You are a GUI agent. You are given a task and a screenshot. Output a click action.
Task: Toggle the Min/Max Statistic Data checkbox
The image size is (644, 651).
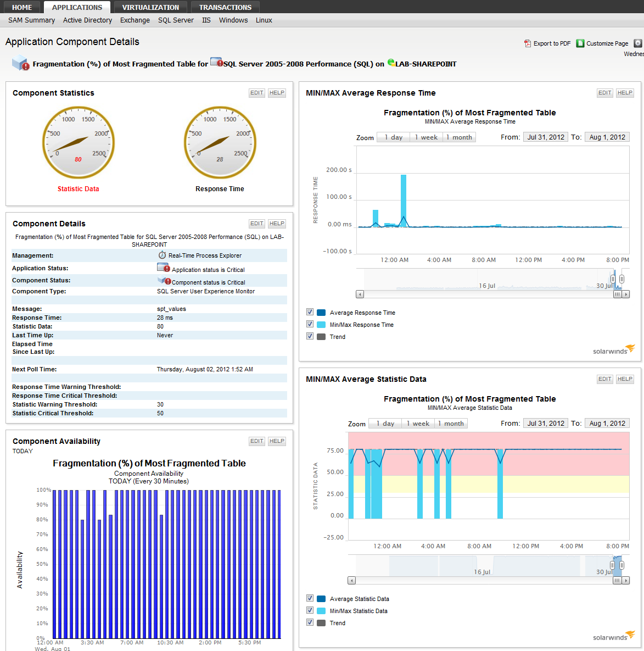[x=310, y=610]
